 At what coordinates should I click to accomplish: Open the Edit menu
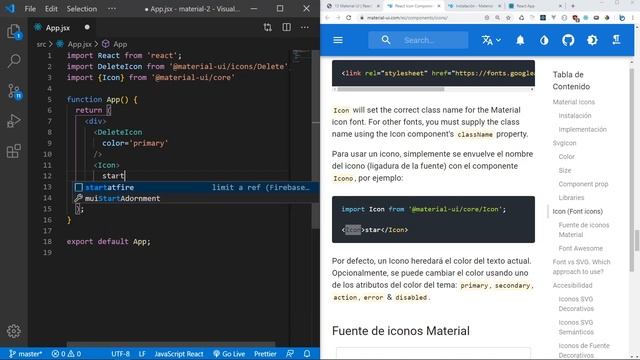[x=51, y=9]
